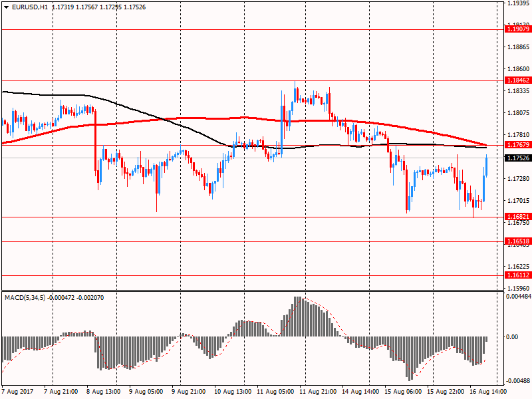Click the 1.18075 price scale value

pyautogui.click(x=519, y=112)
